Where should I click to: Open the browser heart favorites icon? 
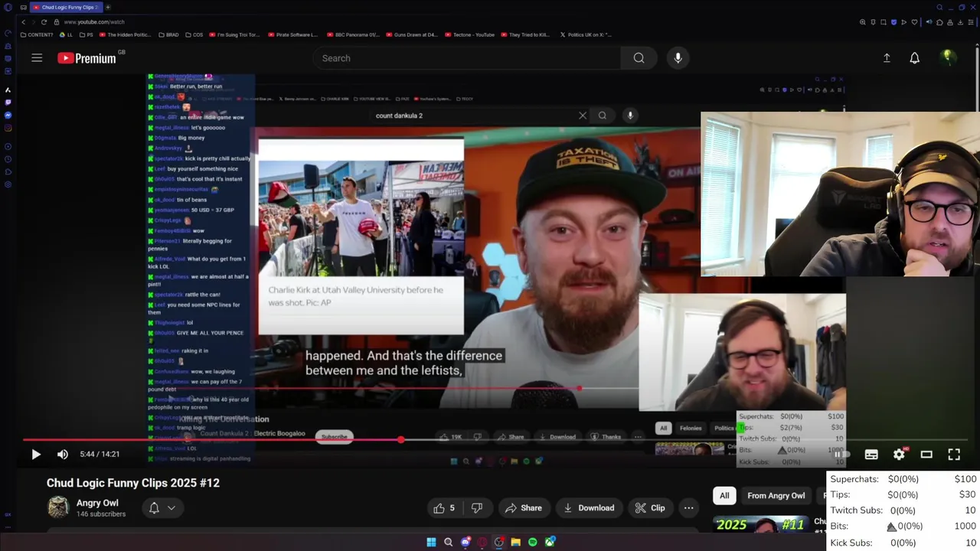914,22
